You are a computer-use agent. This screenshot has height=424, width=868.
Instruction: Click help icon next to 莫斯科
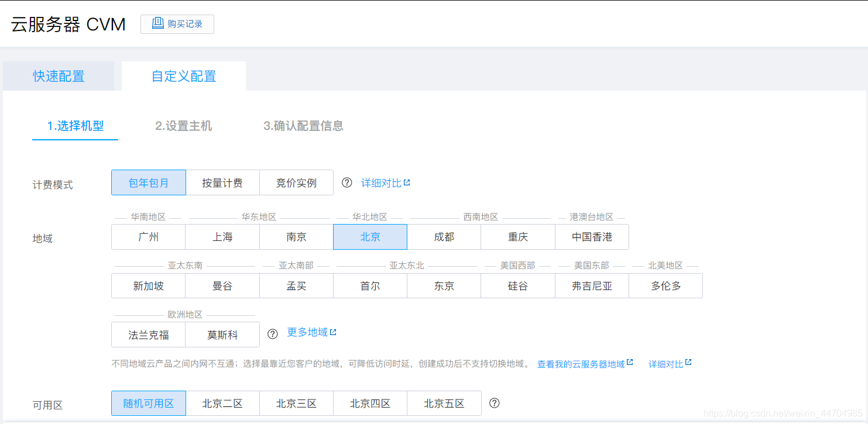pyautogui.click(x=272, y=334)
